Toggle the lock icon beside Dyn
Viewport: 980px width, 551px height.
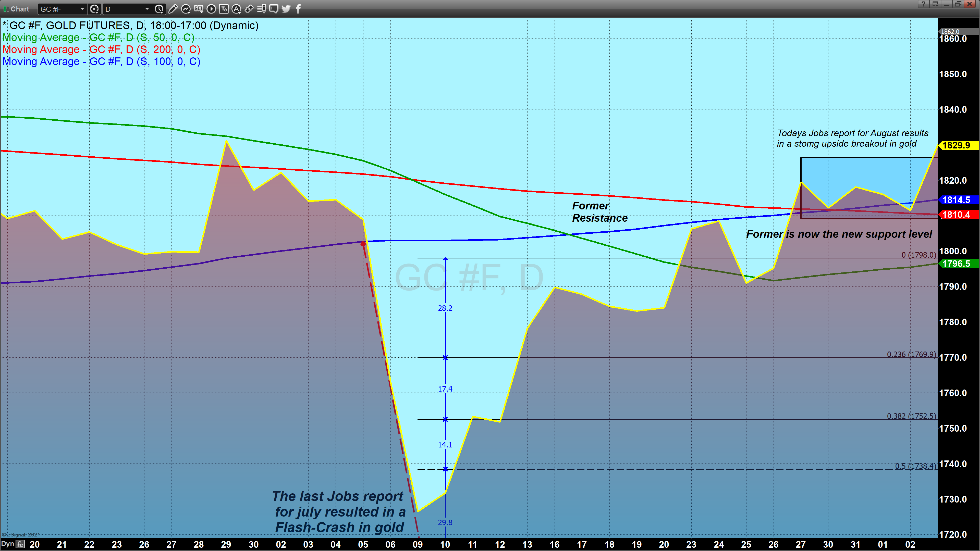(20, 544)
